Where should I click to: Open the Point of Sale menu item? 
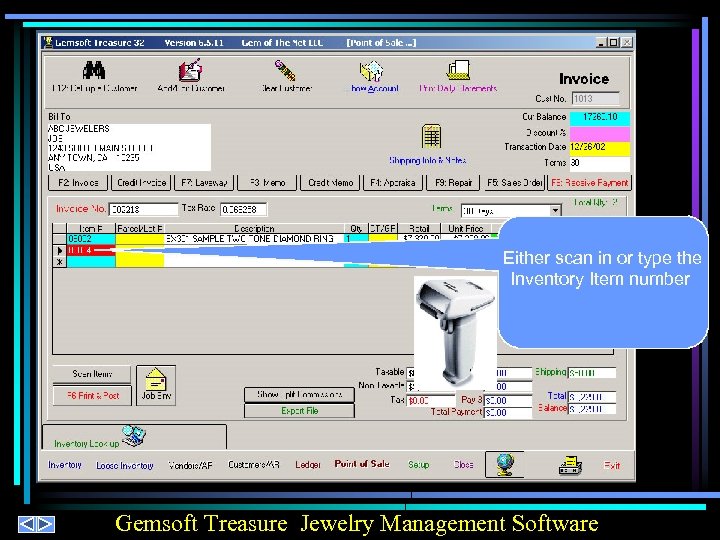(x=362, y=464)
